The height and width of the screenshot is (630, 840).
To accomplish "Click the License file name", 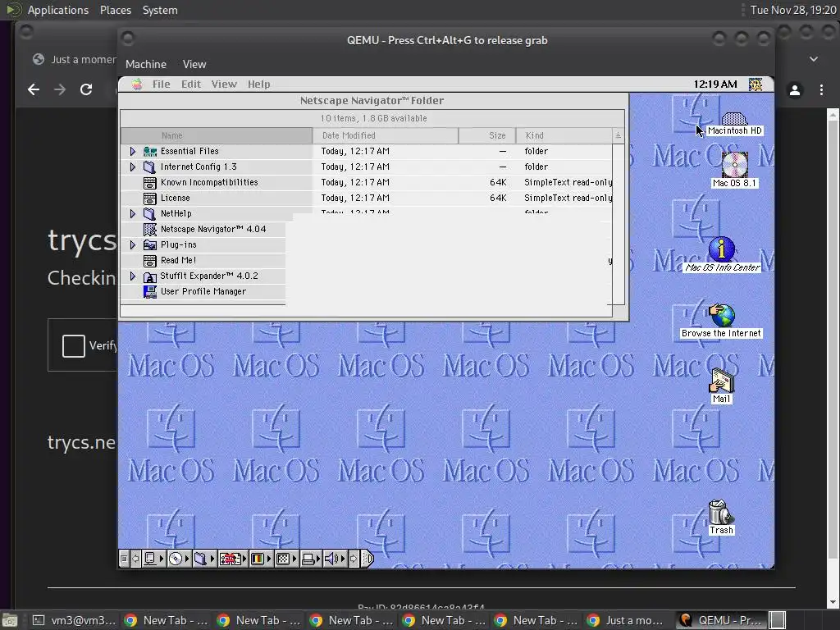I will pyautogui.click(x=176, y=199).
